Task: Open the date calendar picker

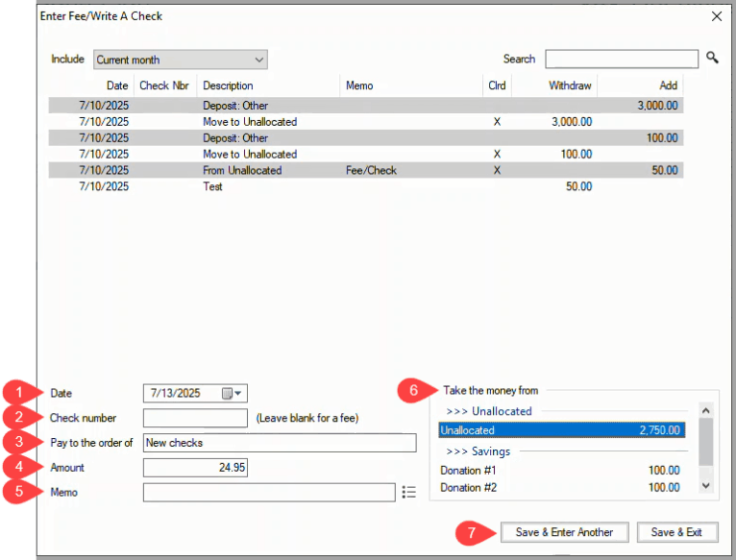Action: click(x=232, y=394)
